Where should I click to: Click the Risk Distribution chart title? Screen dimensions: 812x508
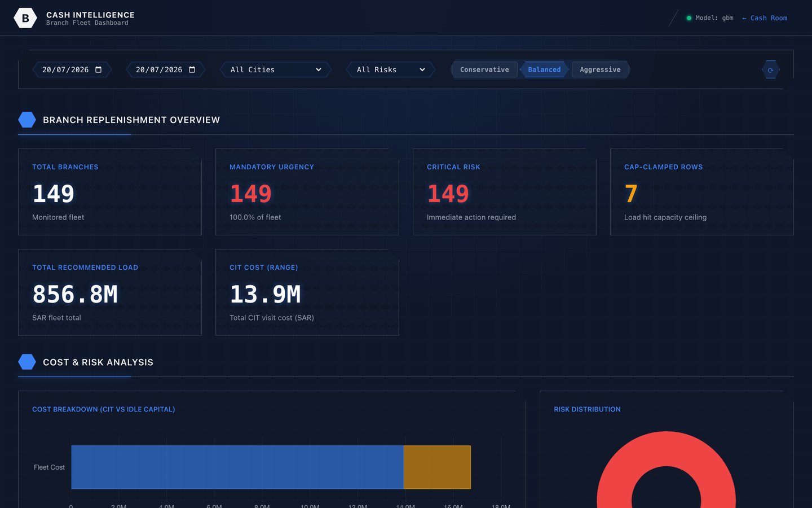click(x=587, y=409)
